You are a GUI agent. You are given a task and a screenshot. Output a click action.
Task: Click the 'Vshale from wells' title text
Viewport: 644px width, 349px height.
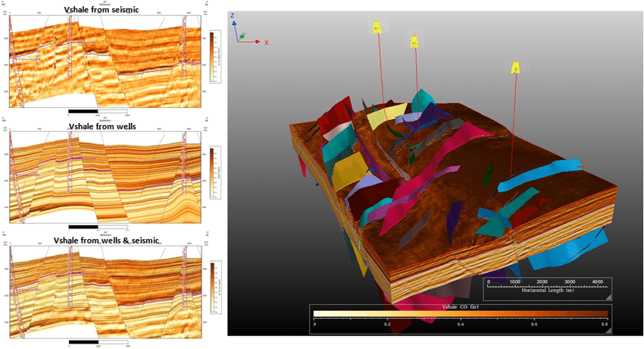coord(102,126)
